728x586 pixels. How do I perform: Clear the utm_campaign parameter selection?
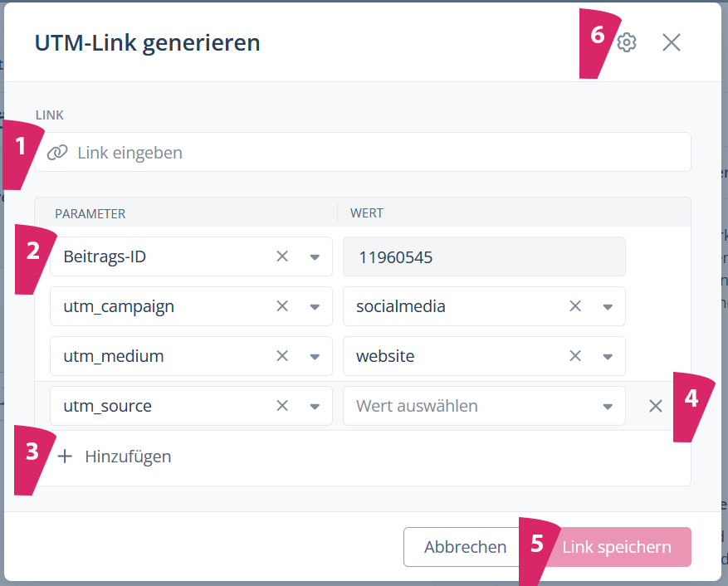click(x=282, y=306)
